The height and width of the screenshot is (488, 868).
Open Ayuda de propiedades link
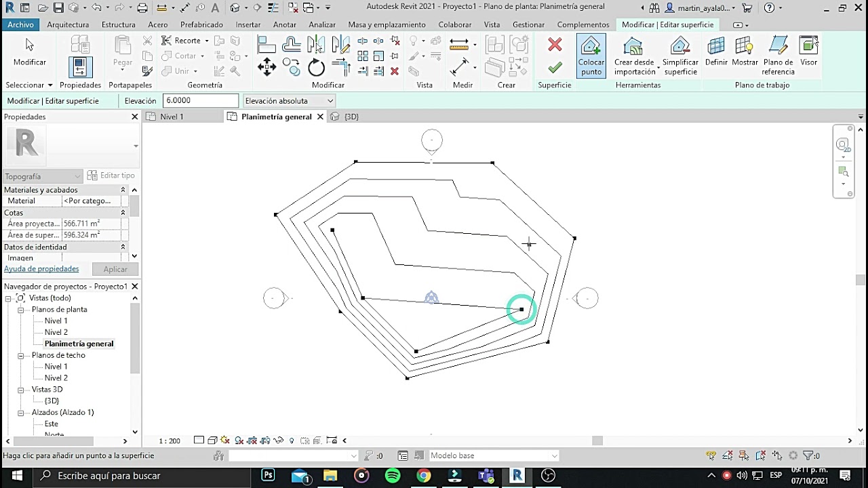coord(41,269)
